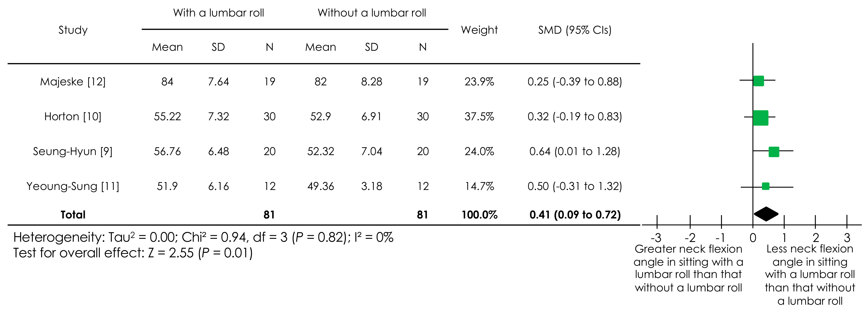Image resolution: width=868 pixels, height=314 pixels.
Task: Click the axis tick label 3
Action: [x=847, y=238]
